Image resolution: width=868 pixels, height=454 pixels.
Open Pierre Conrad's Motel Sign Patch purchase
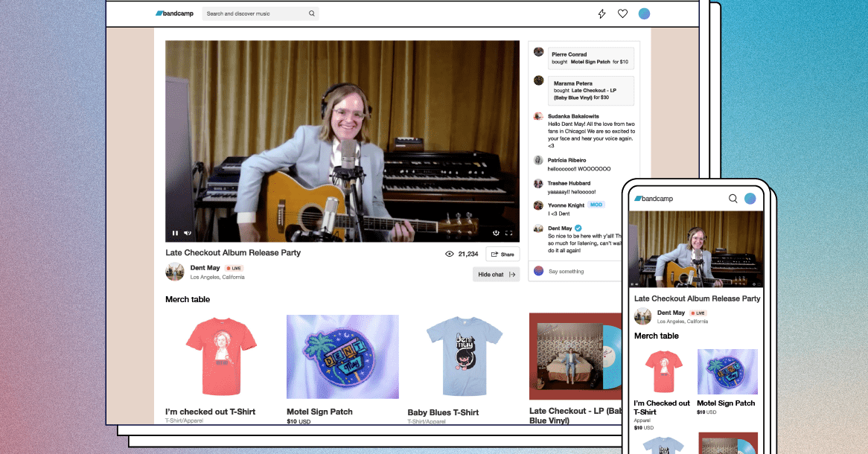coord(590,58)
